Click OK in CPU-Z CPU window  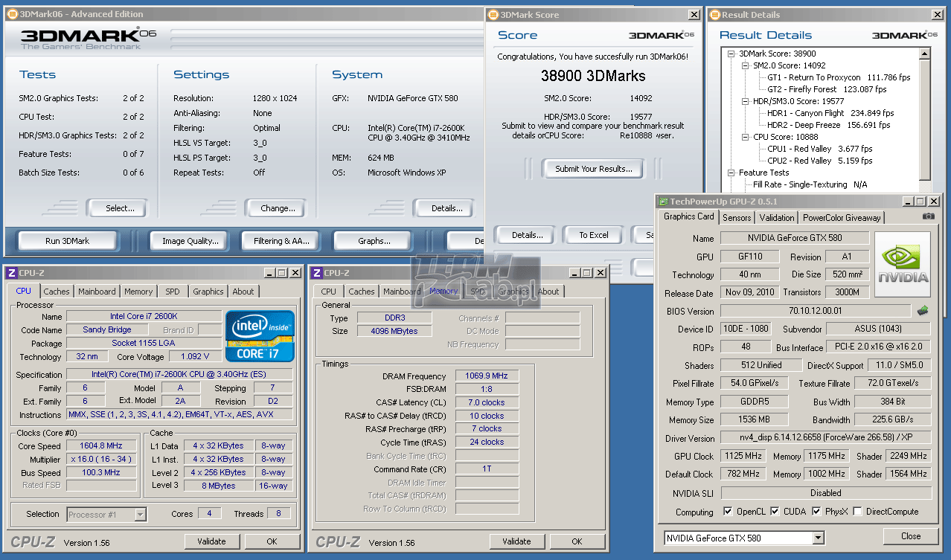click(x=272, y=541)
